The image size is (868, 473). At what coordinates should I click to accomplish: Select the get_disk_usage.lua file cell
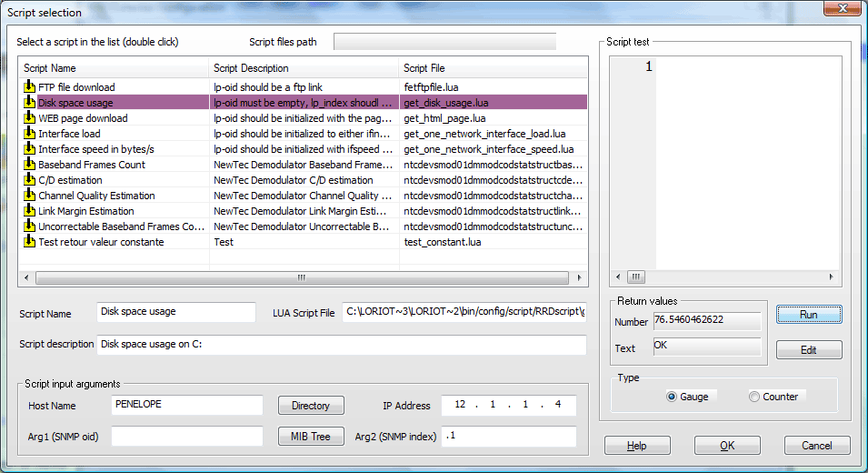point(446,103)
